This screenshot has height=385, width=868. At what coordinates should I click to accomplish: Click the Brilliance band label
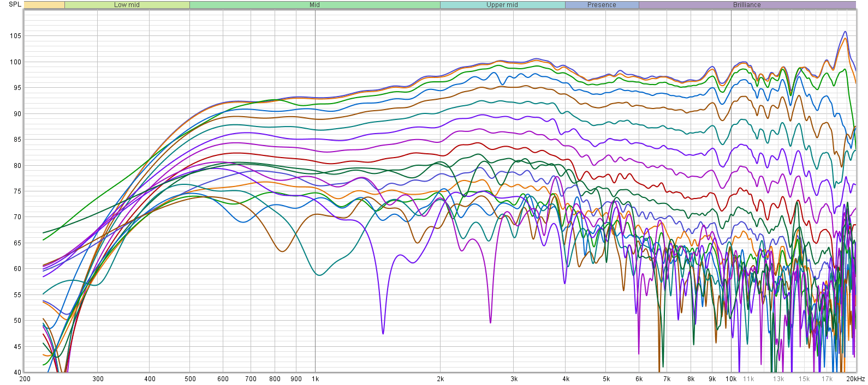pos(747,5)
